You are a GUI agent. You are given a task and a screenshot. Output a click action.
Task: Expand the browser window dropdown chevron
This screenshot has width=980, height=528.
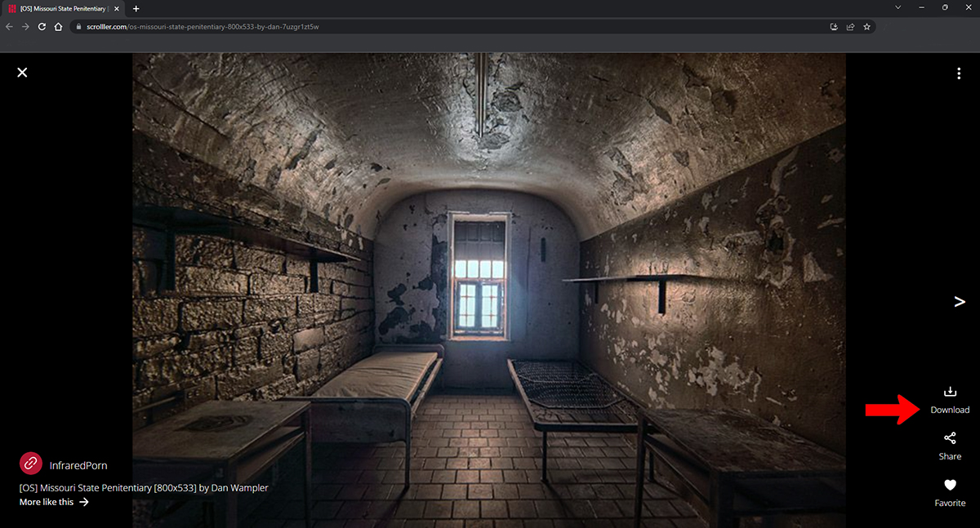(898, 7)
